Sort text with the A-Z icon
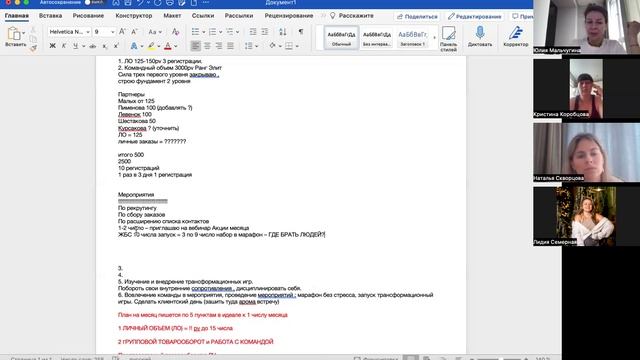The width and height of the screenshot is (640, 360). pos(282,31)
